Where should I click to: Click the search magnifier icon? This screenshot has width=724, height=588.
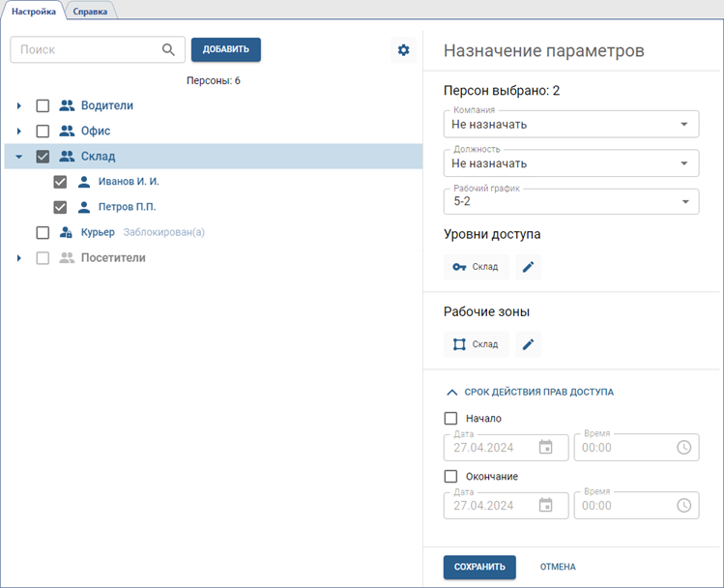pyautogui.click(x=168, y=50)
